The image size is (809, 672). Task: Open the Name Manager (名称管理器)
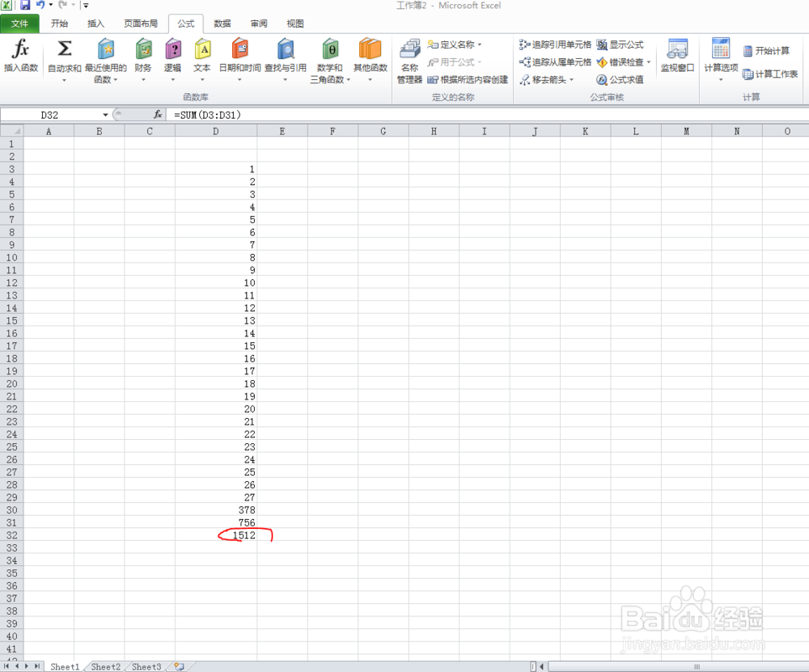click(409, 61)
